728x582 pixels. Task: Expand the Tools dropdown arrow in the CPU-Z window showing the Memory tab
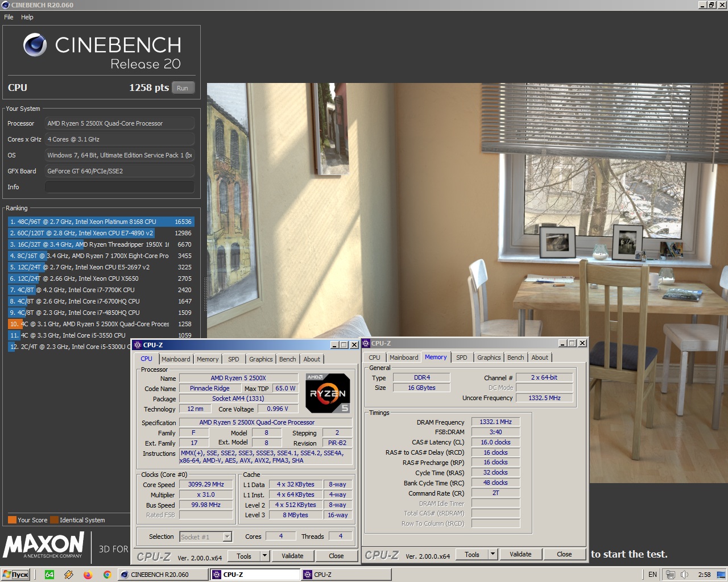pyautogui.click(x=493, y=554)
